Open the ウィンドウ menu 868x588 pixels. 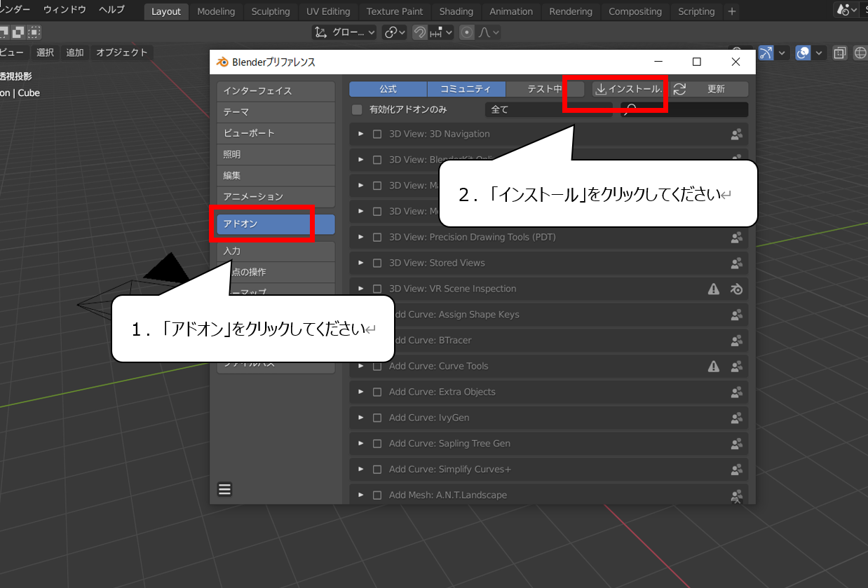(x=65, y=10)
